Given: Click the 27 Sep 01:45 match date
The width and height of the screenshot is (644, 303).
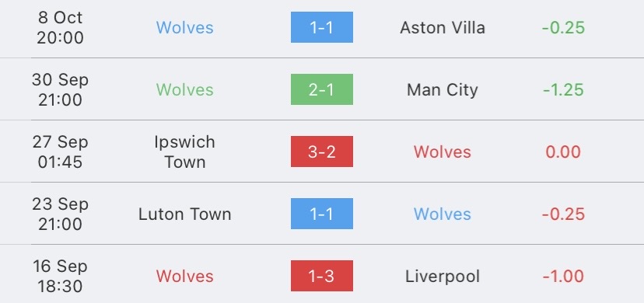Looking at the screenshot, I should tap(60, 151).
